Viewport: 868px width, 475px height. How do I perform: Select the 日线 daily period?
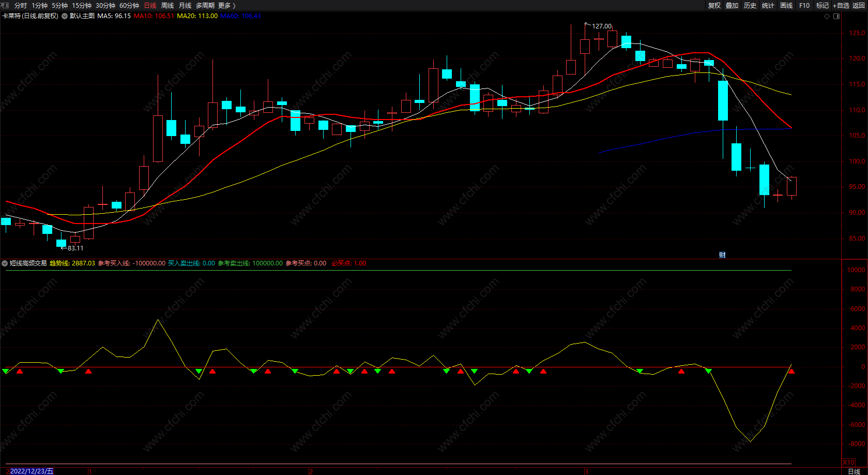click(150, 5)
